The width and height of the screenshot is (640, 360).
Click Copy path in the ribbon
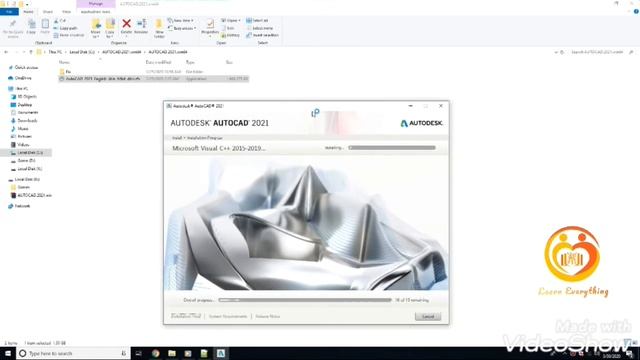point(65,28)
